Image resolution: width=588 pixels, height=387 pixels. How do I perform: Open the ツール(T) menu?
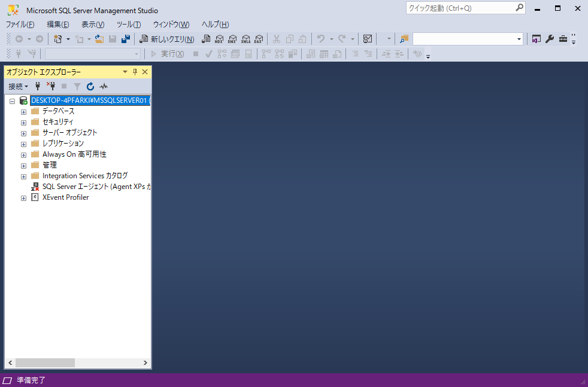pos(129,25)
